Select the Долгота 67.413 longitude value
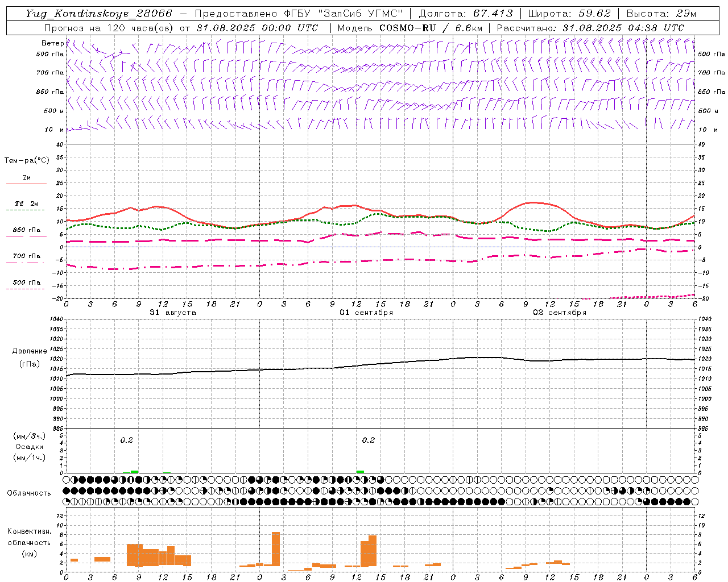 pos(493,14)
